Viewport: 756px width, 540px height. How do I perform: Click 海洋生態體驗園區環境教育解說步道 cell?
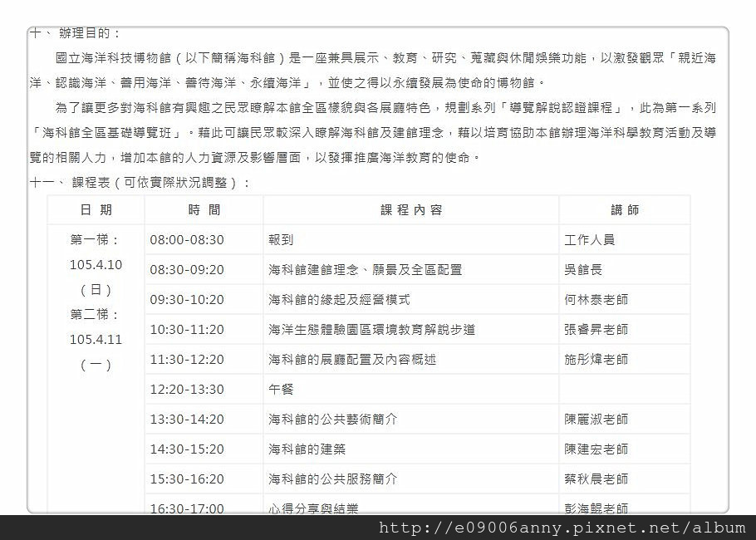coord(411,329)
